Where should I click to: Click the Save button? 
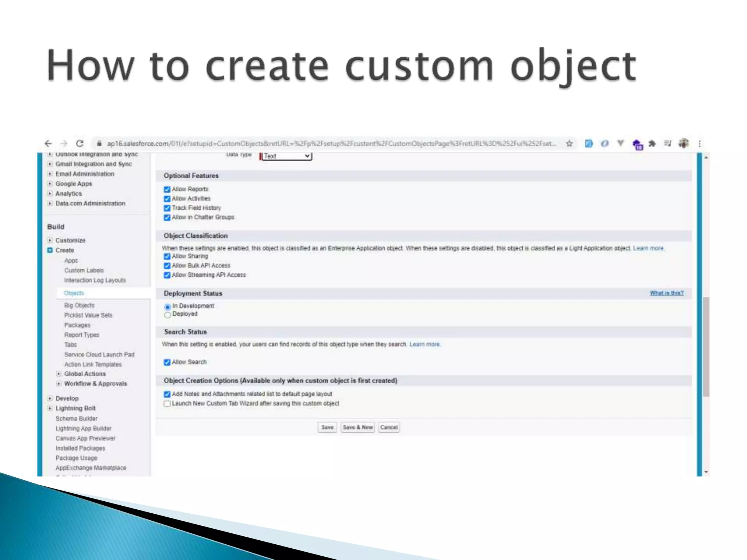coord(327,427)
